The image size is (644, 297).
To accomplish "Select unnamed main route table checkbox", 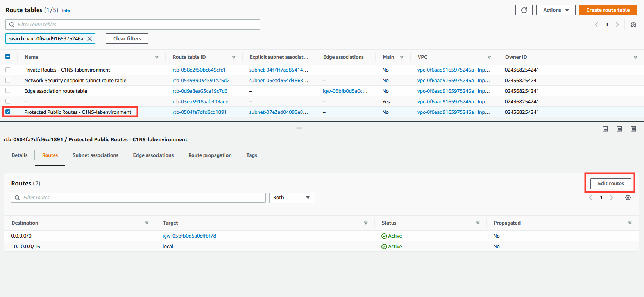I will pyautogui.click(x=8, y=101).
